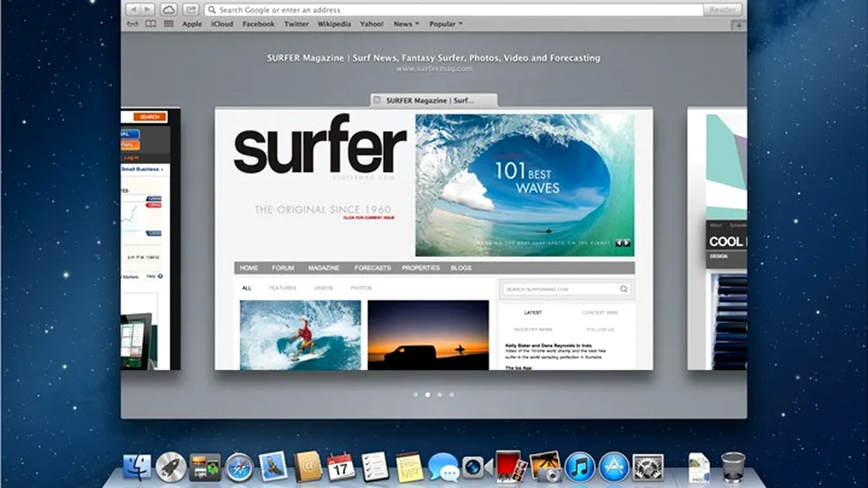Select the ALL content filter
The image size is (868, 488).
247,288
